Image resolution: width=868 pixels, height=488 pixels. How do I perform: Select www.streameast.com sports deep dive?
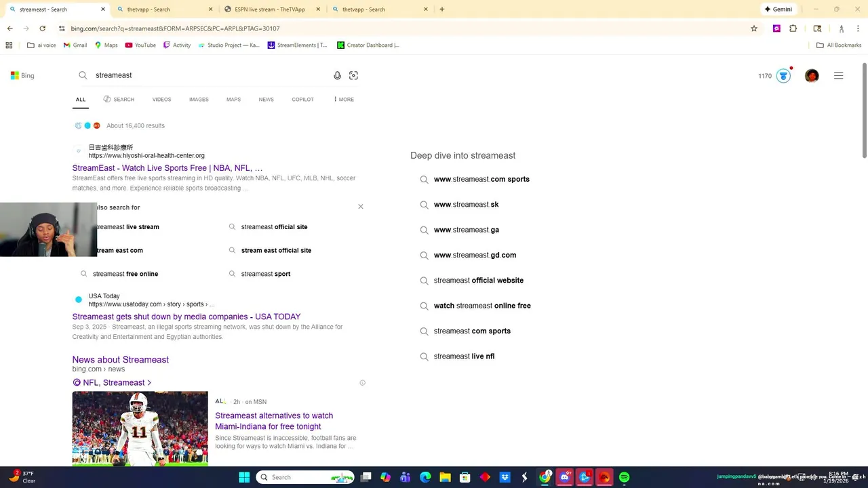click(x=481, y=180)
